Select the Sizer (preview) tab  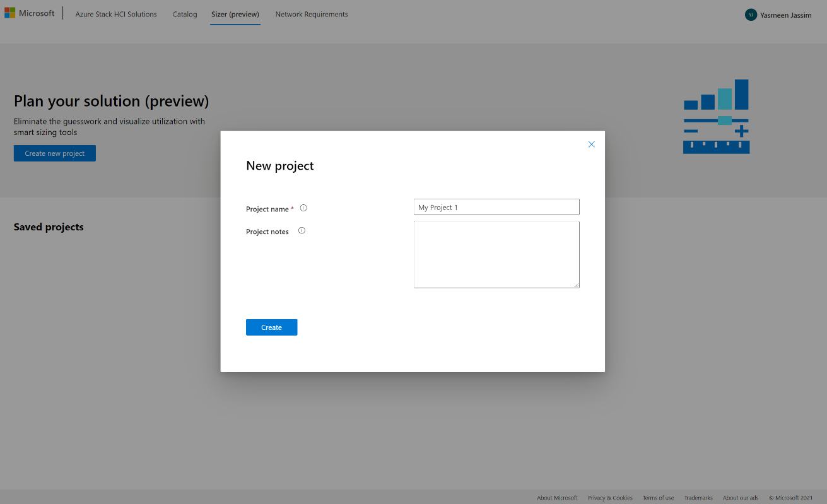(235, 15)
